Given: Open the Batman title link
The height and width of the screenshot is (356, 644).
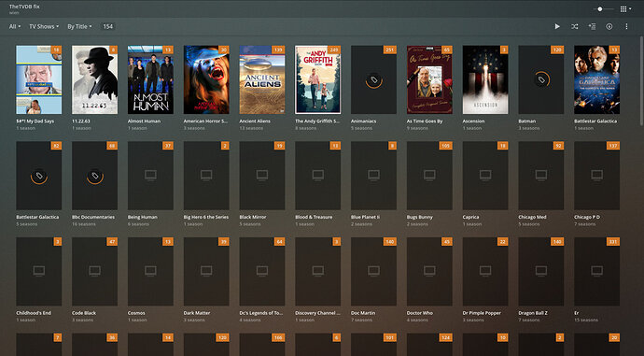Looking at the screenshot, I should [527, 121].
